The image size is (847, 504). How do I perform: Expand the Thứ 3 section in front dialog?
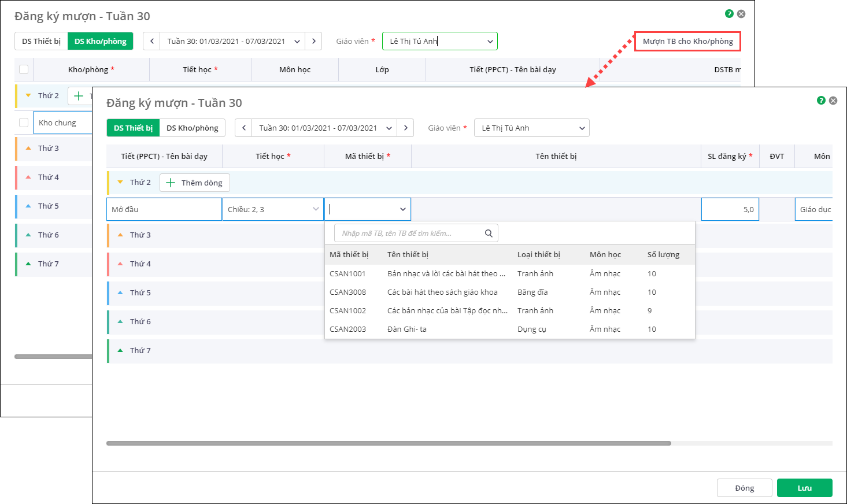(x=120, y=235)
